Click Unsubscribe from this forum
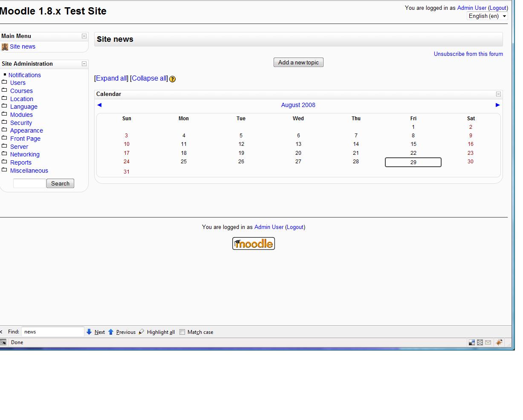 tap(468, 54)
